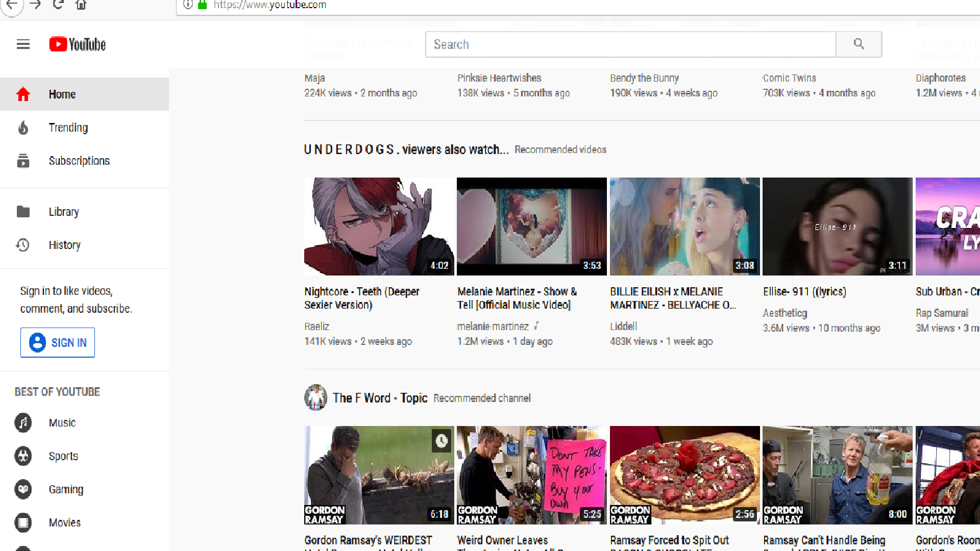This screenshot has height=551, width=980.
Task: Click the Subscriptions icon
Action: point(23,161)
